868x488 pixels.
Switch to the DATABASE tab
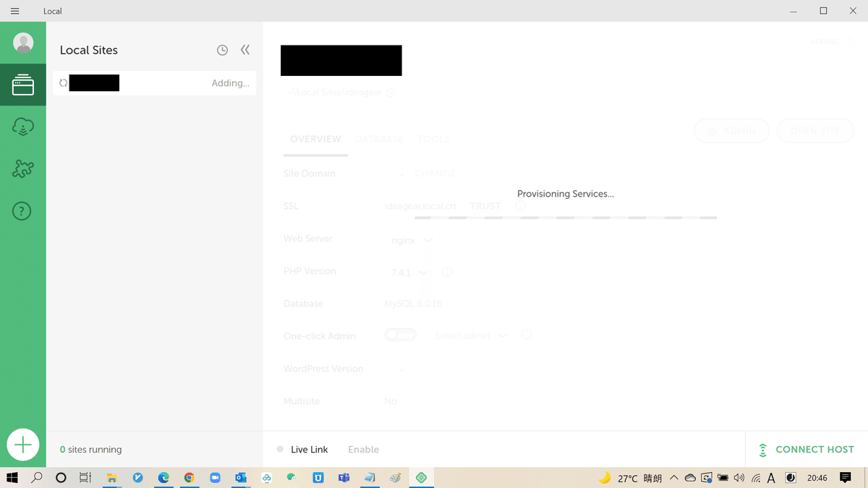pyautogui.click(x=379, y=139)
